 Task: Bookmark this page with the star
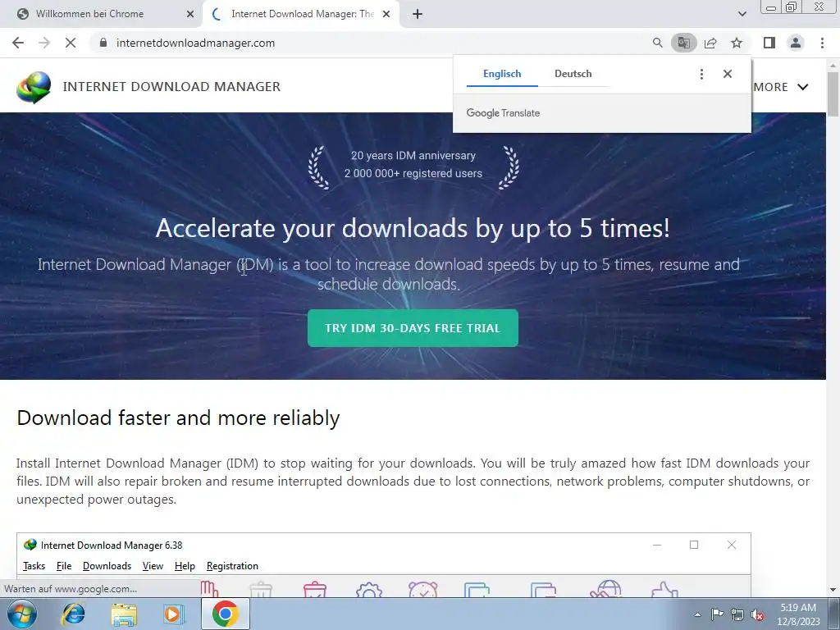[x=737, y=43]
